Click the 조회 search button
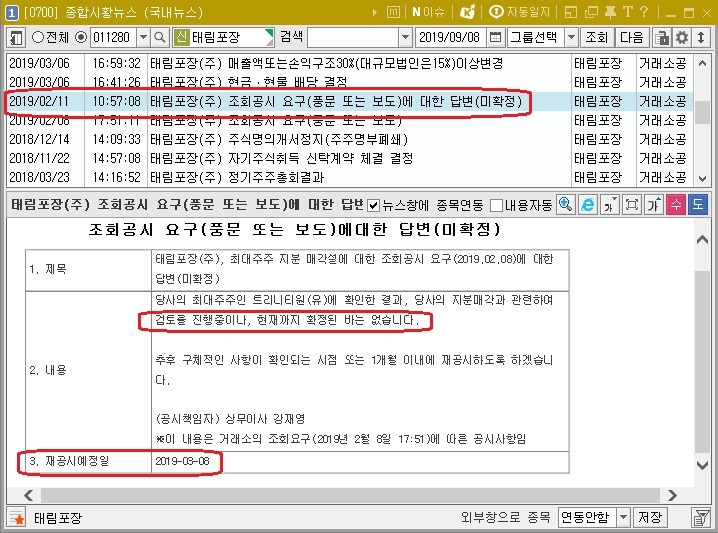 [597, 37]
